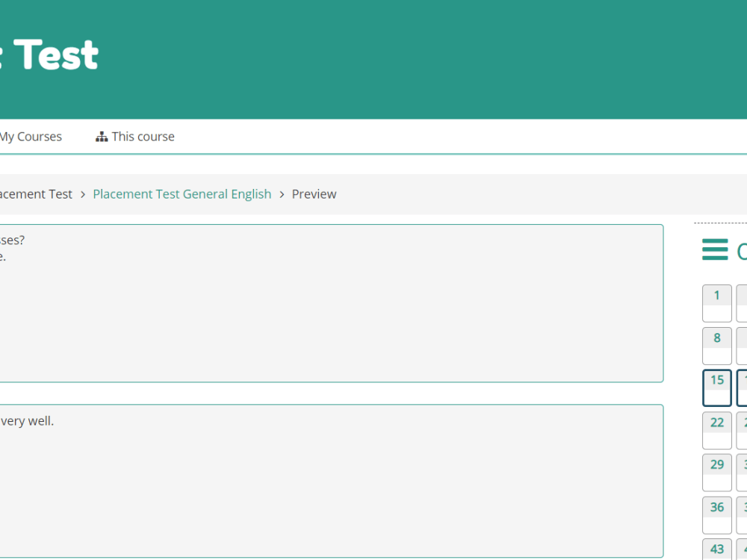Click the Preview breadcrumb text
This screenshot has height=560, width=747.
coord(314,194)
